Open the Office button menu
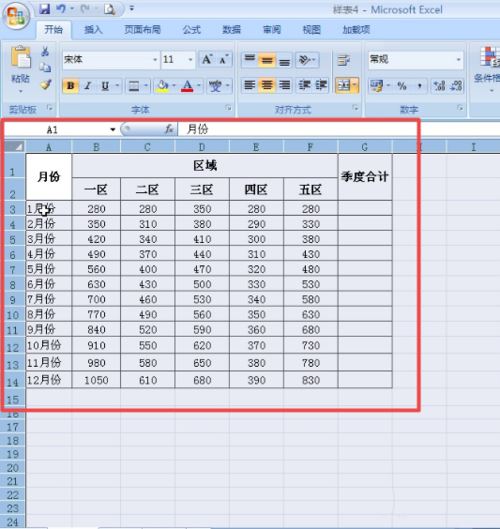Image resolution: width=500 pixels, height=529 pixels. [x=16, y=16]
